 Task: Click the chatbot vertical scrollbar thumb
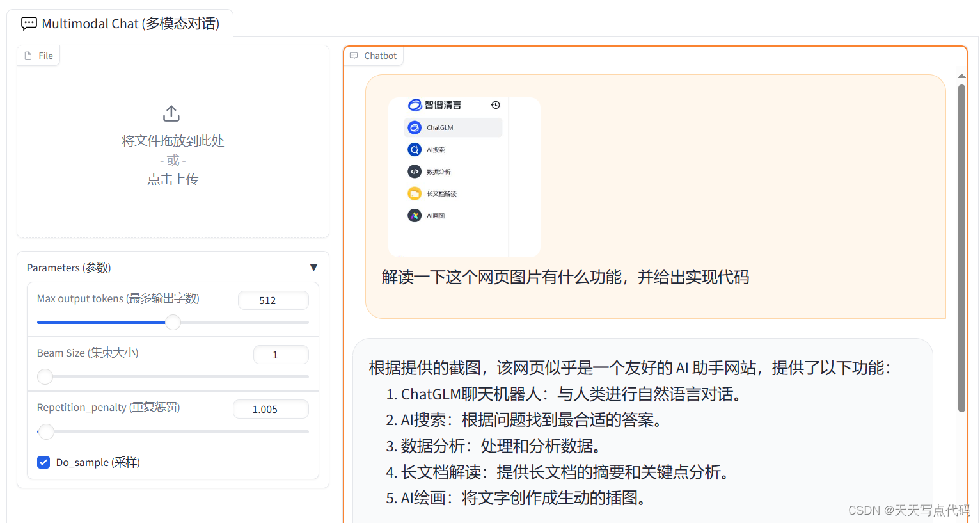(961, 248)
